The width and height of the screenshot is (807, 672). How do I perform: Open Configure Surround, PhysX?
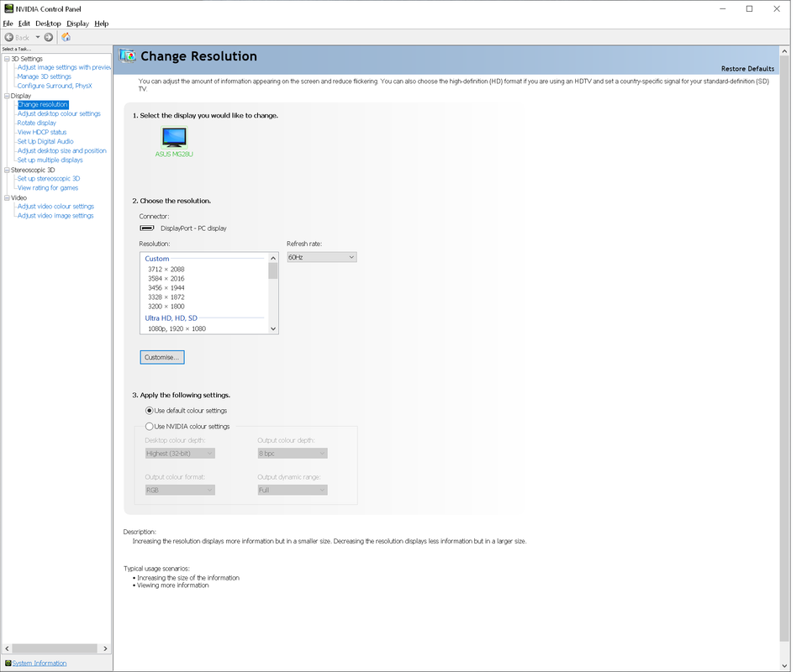coord(55,86)
